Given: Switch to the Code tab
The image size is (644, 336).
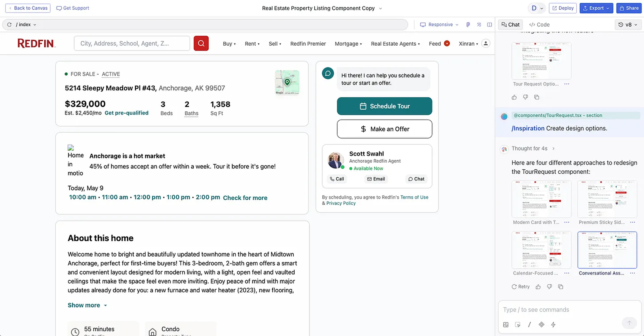Looking at the screenshot, I should coord(539,25).
